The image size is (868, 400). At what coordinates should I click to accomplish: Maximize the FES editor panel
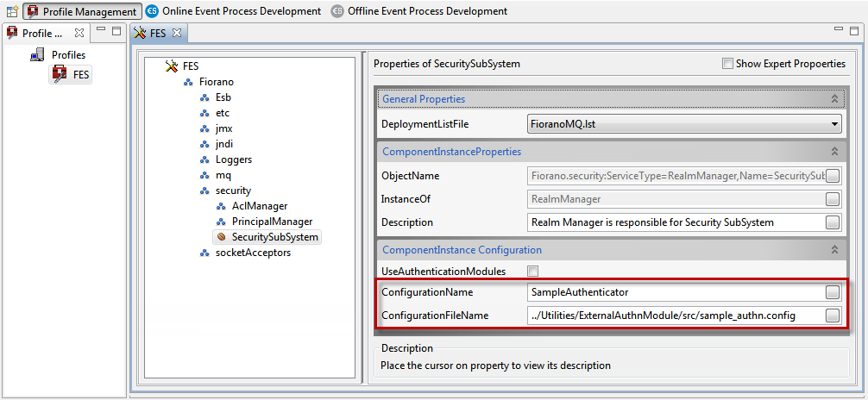click(855, 31)
